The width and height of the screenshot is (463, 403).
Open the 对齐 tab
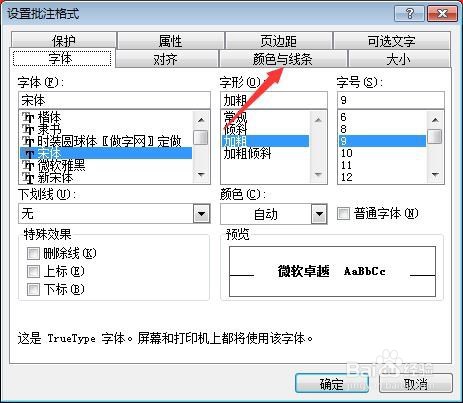166,59
